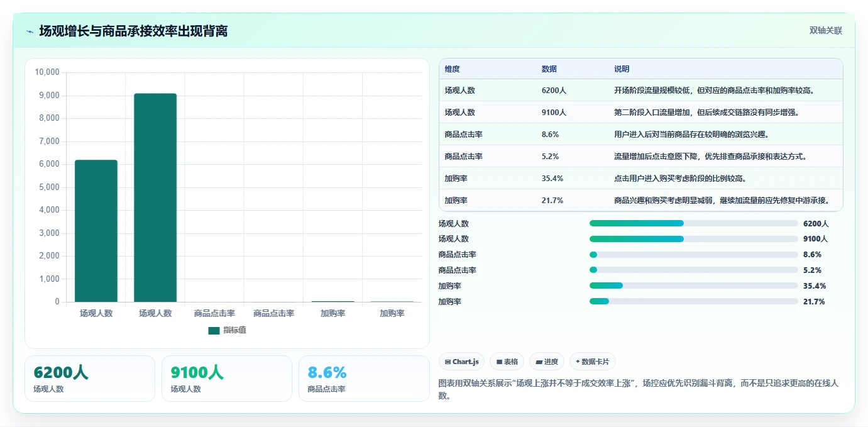Click the progress bar valued 9100人
Screen dimensions: 868x427
(x=694, y=239)
